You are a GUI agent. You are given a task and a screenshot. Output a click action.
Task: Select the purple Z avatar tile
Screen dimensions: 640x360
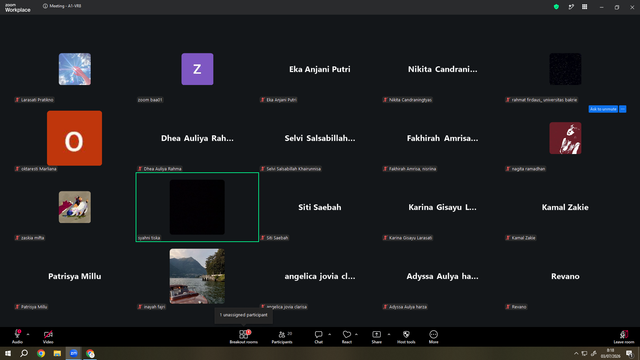pyautogui.click(x=197, y=69)
